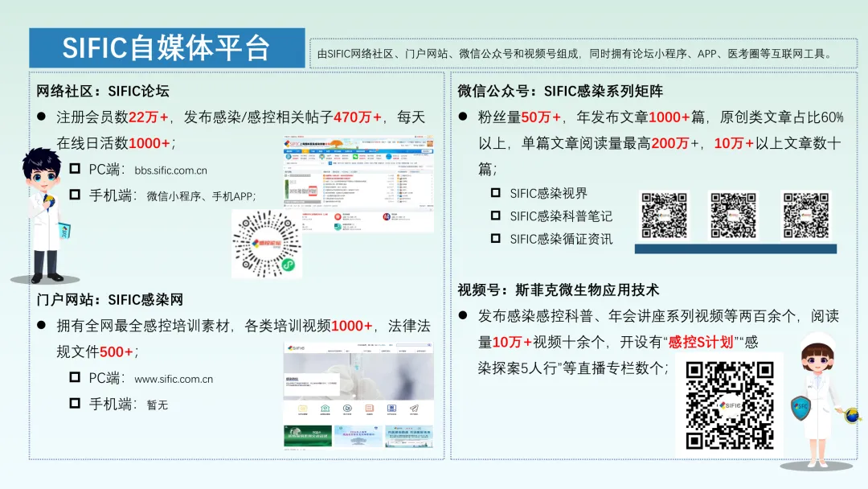
Task: Click the red 500+ legal documents figure
Action: [117, 351]
